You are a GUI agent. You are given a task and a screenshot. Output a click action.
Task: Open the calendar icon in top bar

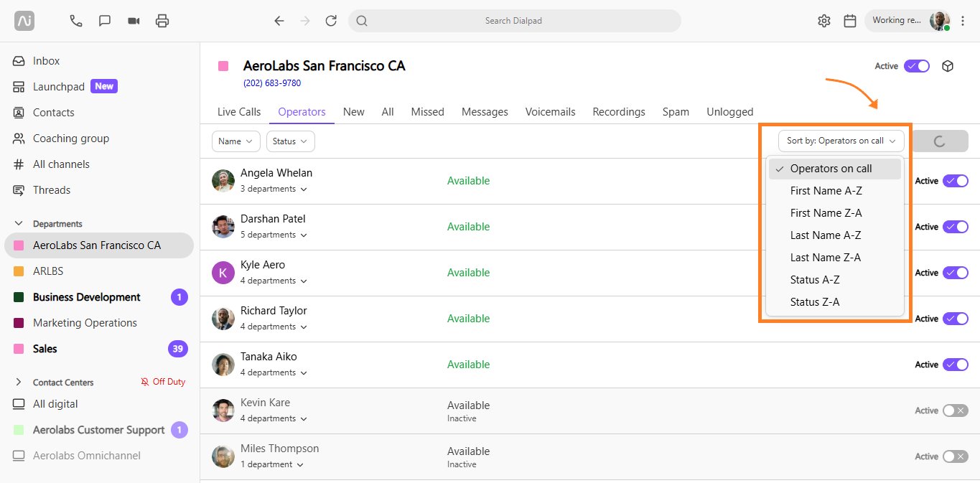point(850,21)
